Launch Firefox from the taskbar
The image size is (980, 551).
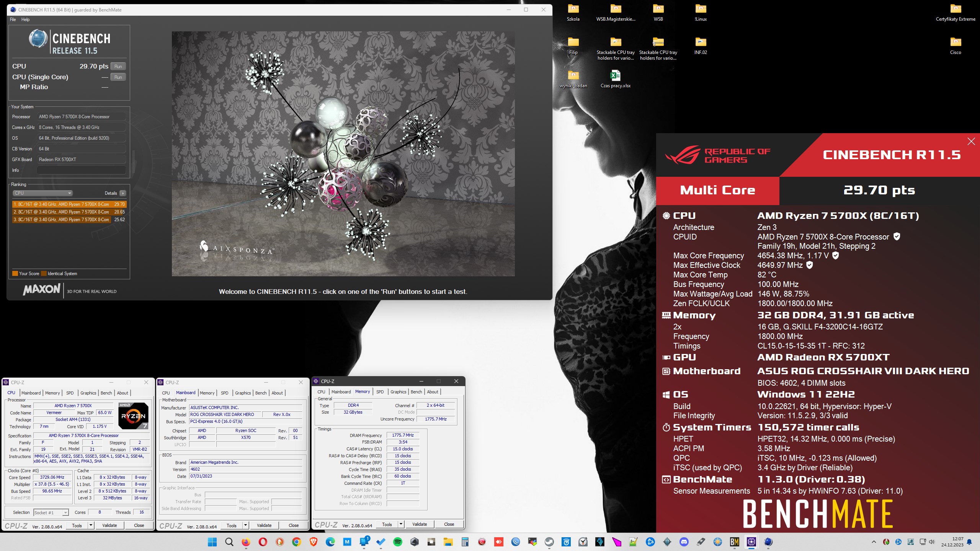246,542
